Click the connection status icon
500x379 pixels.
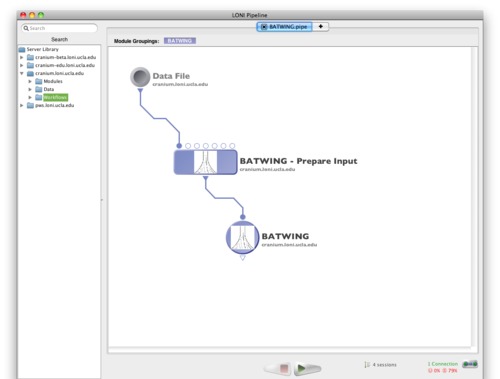click(x=470, y=364)
